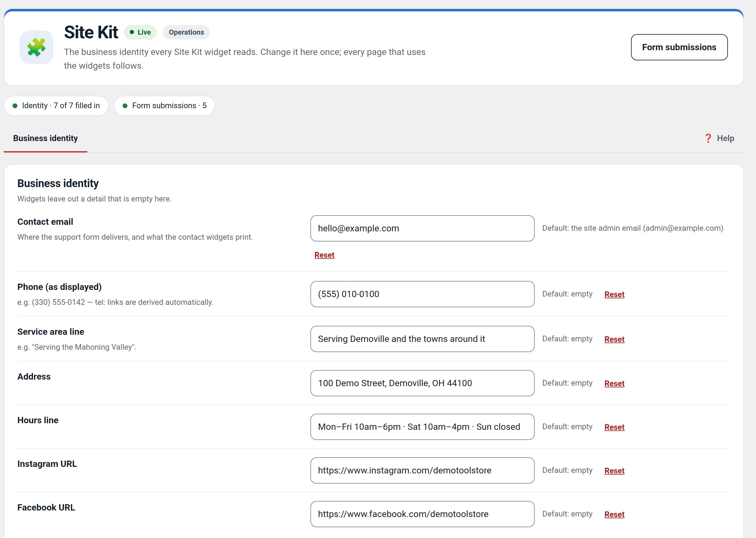The height and width of the screenshot is (538, 756).
Task: Select the Business identity tab
Action: click(45, 138)
